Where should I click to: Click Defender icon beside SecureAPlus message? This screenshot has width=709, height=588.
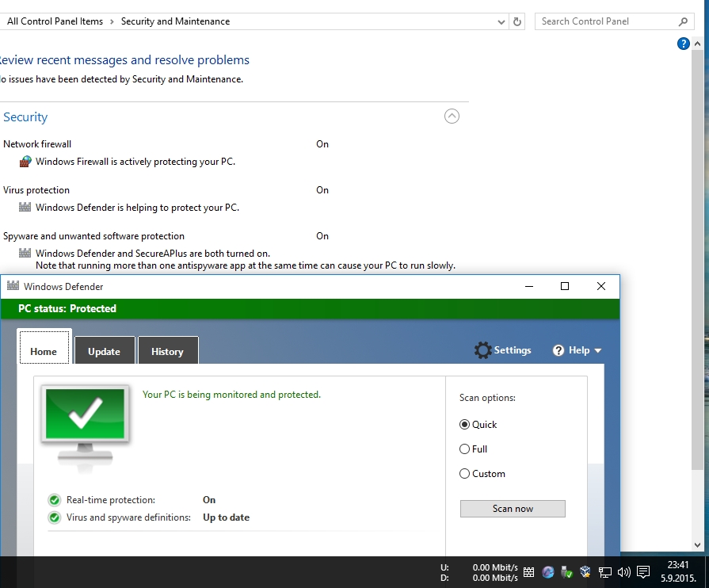(25, 253)
